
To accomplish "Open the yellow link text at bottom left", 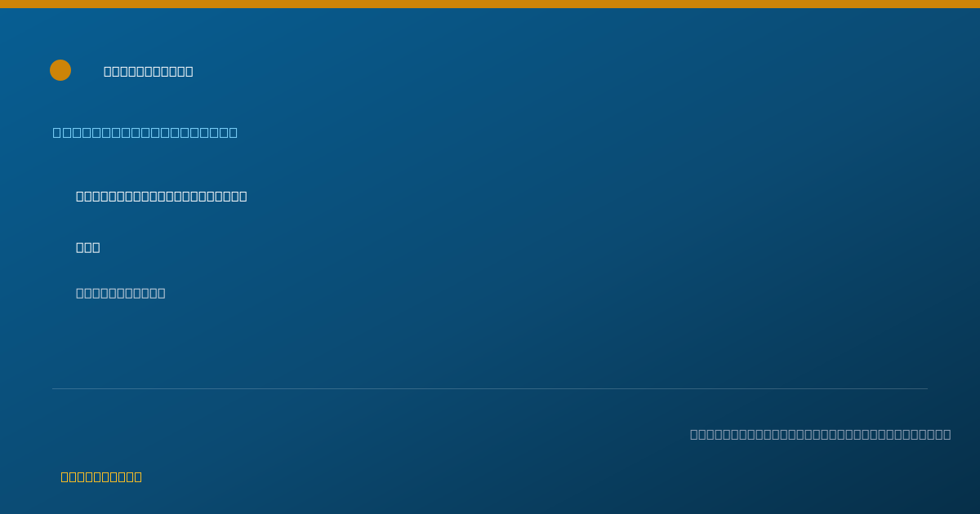I will coord(101,476).
